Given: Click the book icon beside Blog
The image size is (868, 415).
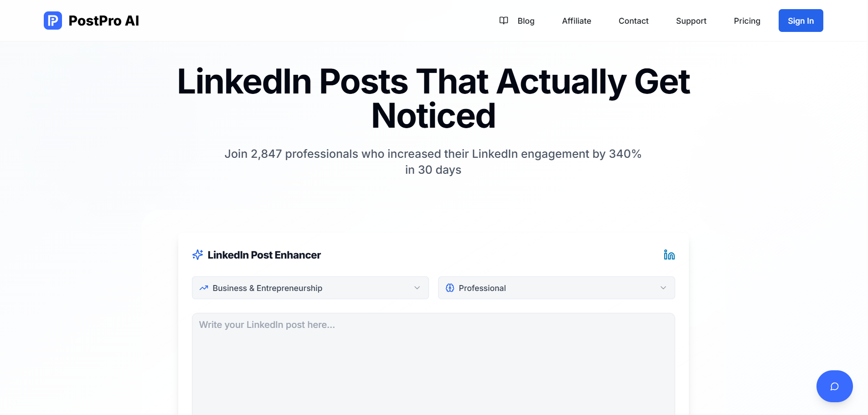Looking at the screenshot, I should [x=504, y=21].
